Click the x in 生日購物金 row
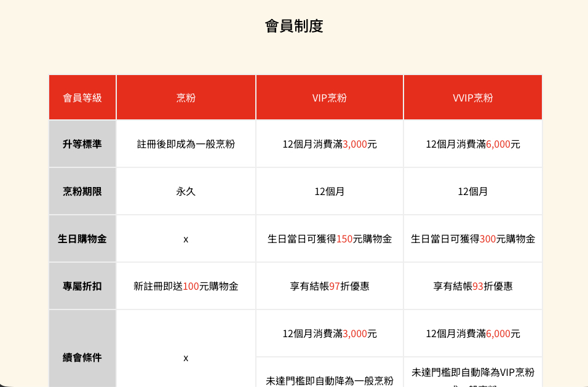This screenshot has width=588, height=387. [x=186, y=239]
